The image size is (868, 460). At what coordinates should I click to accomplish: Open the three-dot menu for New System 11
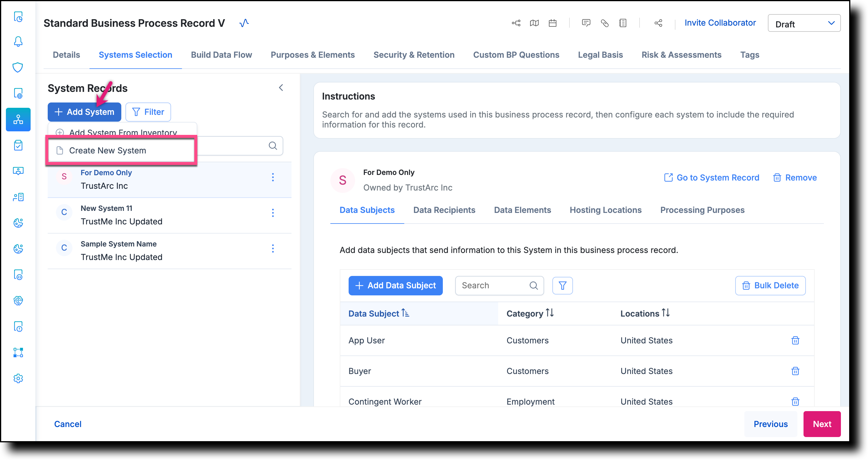tap(273, 212)
